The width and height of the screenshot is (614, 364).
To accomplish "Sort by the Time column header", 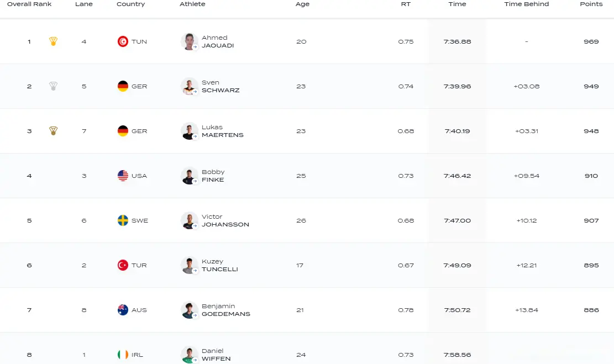I will (457, 4).
